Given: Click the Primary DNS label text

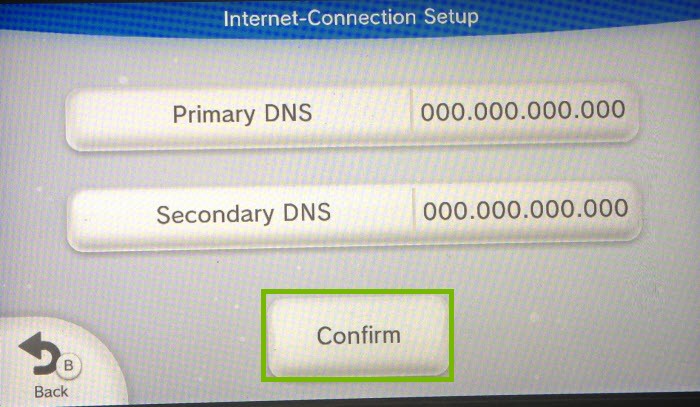Looking at the screenshot, I should click(x=242, y=114).
